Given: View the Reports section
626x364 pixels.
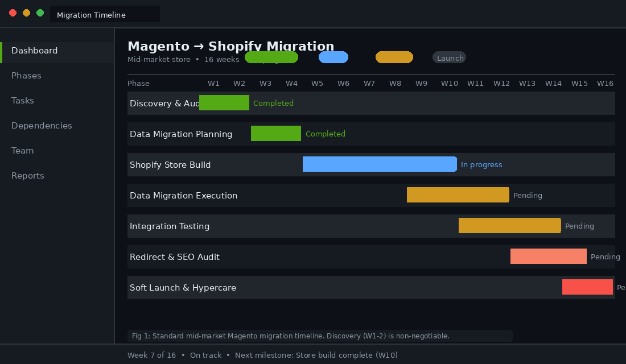Looking at the screenshot, I should pyautogui.click(x=27, y=176).
